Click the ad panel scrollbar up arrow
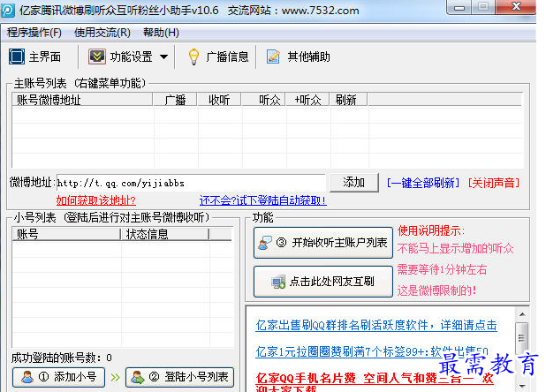 click(522, 314)
